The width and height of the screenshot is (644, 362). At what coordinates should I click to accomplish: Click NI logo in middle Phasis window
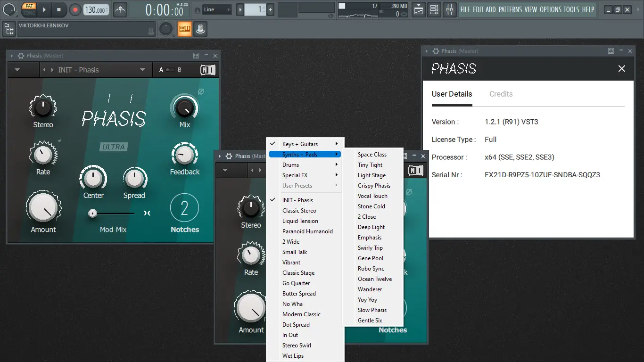416,170
